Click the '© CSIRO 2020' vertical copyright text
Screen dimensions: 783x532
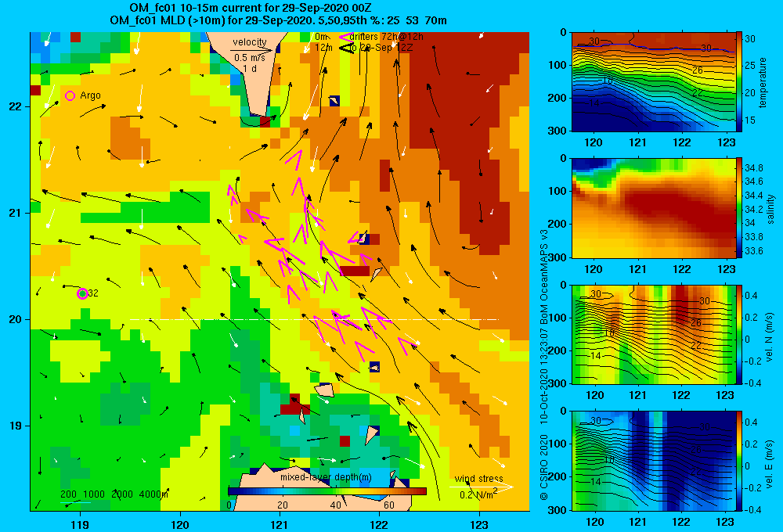tap(544, 467)
